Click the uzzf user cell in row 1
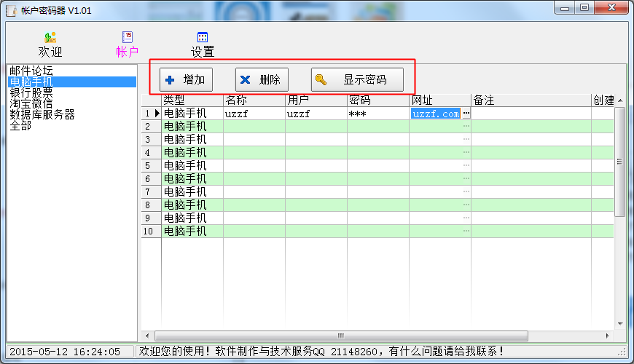634x364 pixels. [316, 114]
